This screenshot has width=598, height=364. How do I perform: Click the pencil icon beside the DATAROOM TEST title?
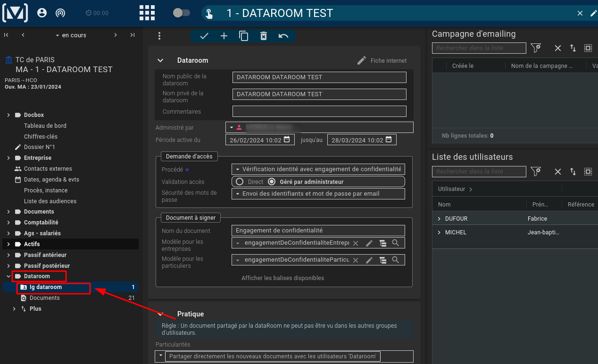click(593, 13)
